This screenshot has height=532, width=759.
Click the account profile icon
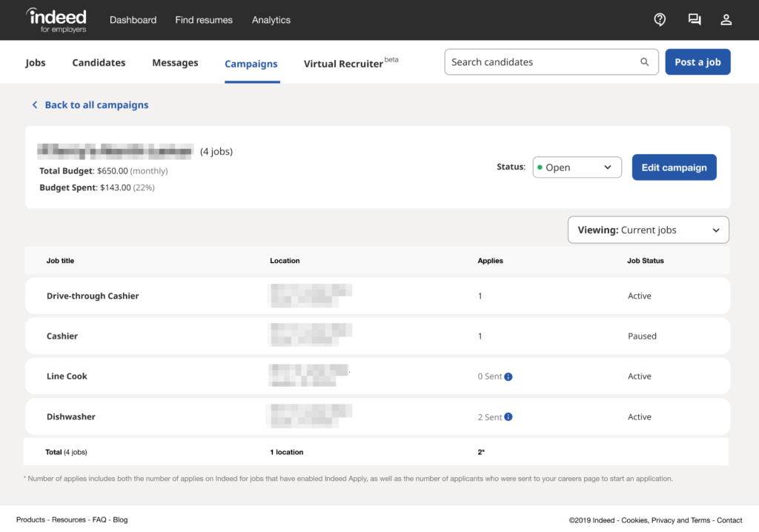(726, 20)
